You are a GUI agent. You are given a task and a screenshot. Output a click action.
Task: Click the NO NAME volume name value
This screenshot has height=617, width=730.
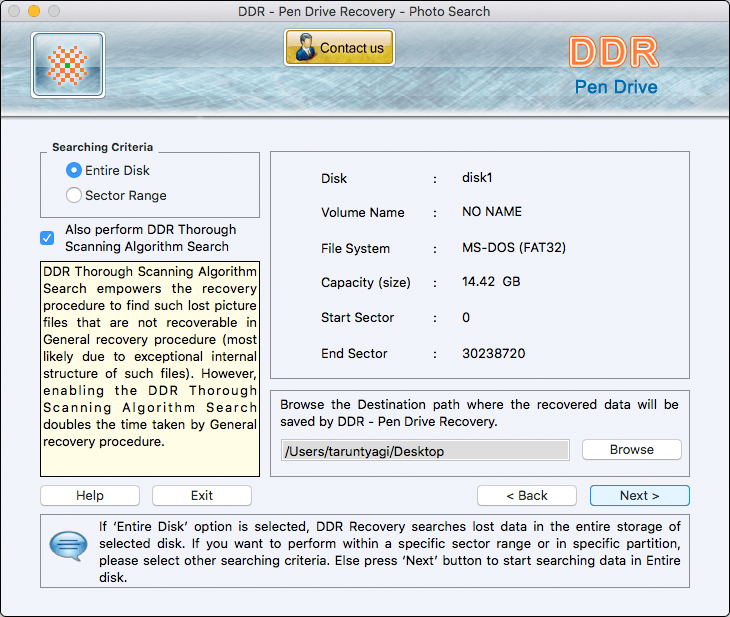[x=492, y=211]
